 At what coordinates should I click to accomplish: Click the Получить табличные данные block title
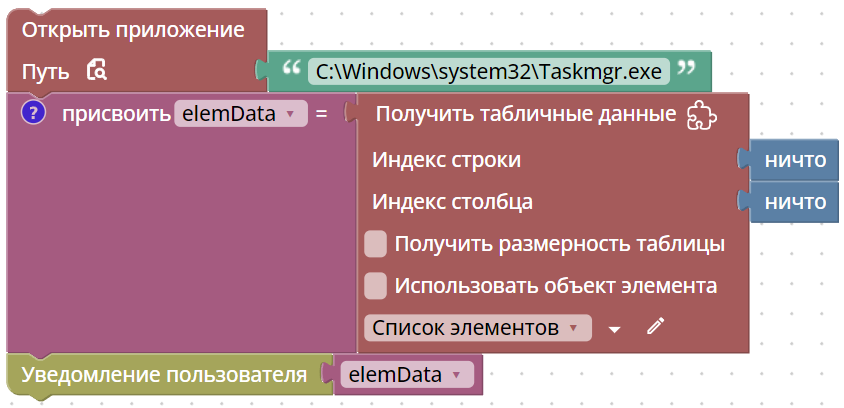pyautogui.click(x=526, y=114)
